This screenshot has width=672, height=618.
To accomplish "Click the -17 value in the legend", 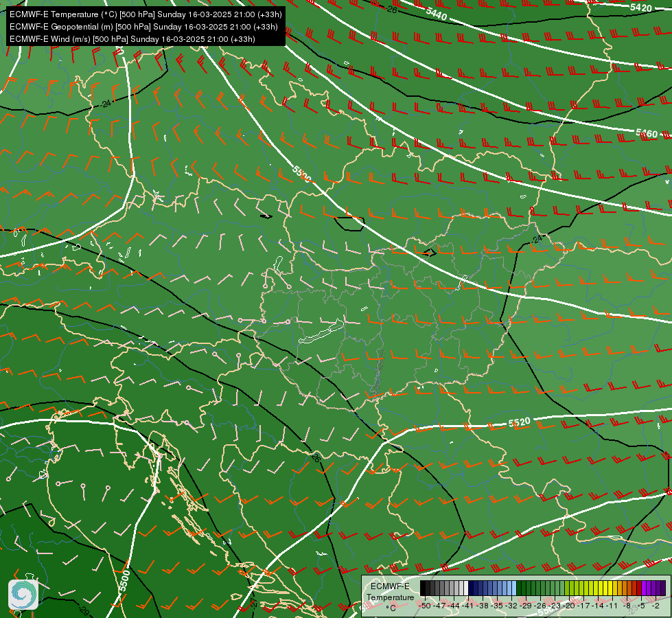I will 583,606.
